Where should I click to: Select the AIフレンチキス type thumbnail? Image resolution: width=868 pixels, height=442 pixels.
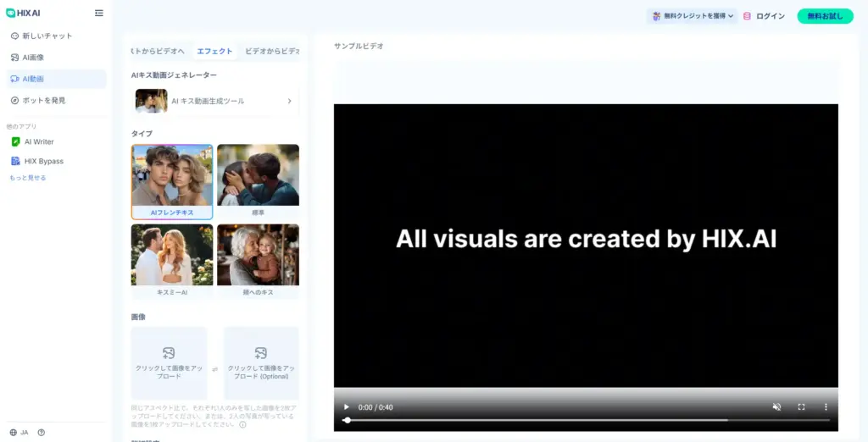click(x=172, y=182)
